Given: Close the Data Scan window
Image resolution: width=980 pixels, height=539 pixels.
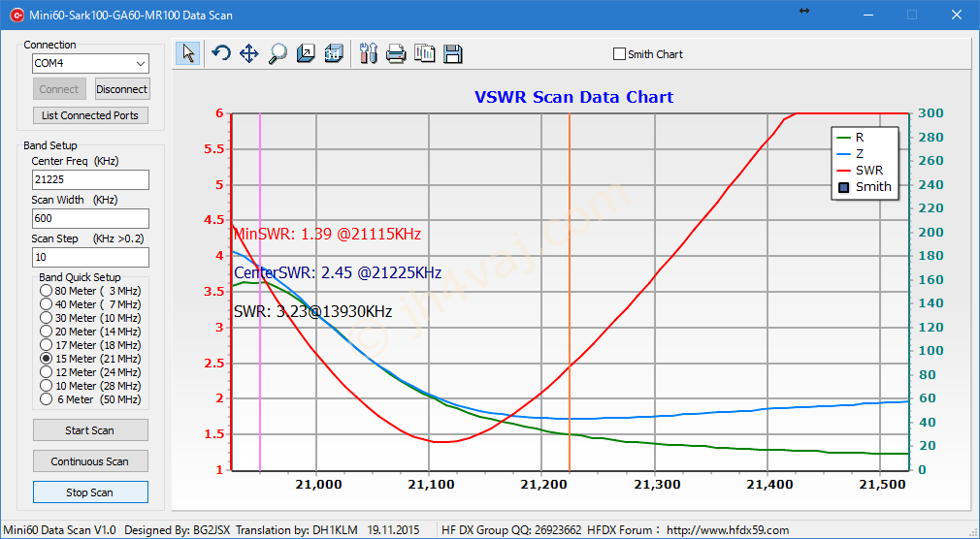Looking at the screenshot, I should tap(957, 15).
